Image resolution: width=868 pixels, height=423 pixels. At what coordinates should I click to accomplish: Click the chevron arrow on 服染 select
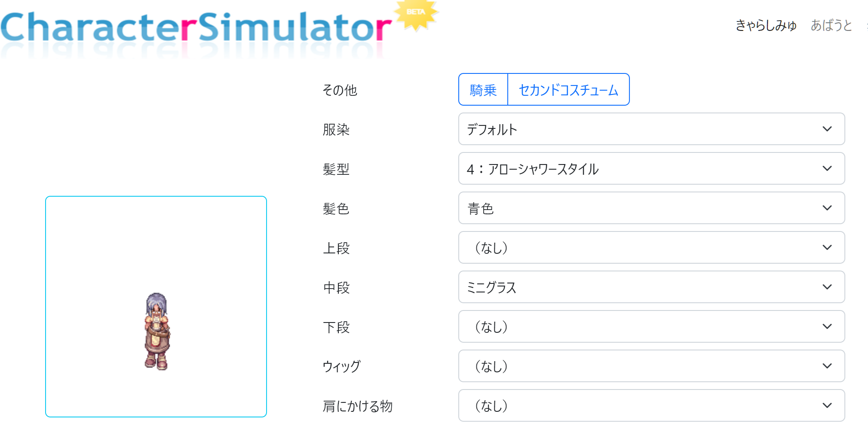pos(827,129)
